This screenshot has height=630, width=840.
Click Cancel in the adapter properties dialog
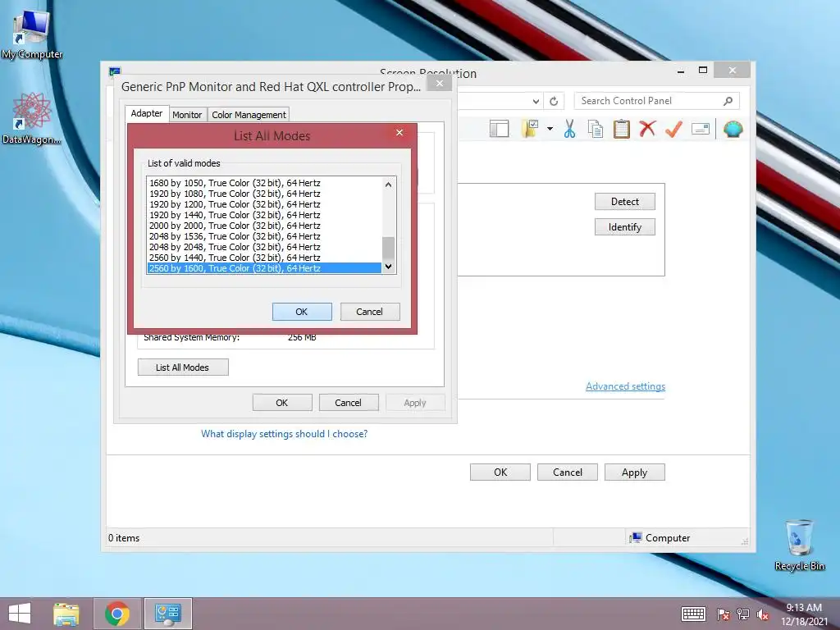pyautogui.click(x=348, y=403)
